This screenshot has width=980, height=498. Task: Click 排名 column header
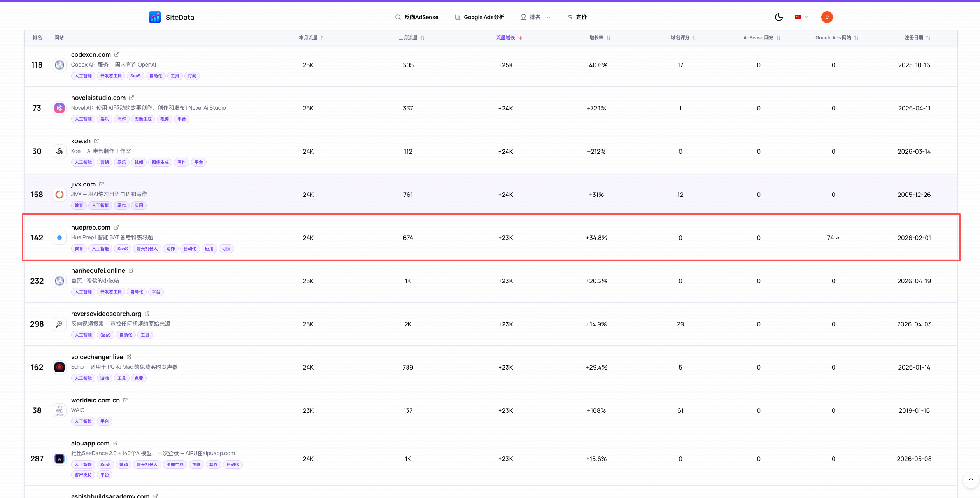click(37, 38)
